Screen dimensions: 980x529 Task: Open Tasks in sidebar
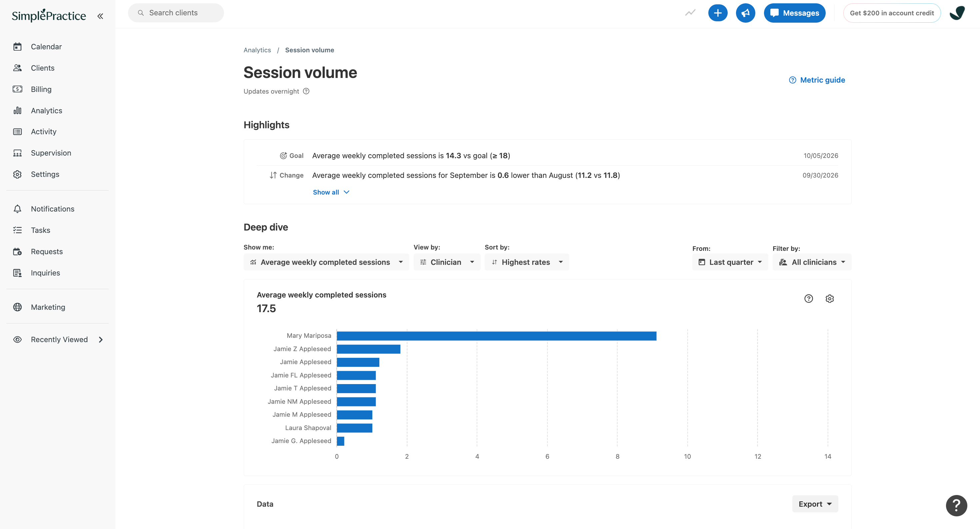(x=40, y=230)
